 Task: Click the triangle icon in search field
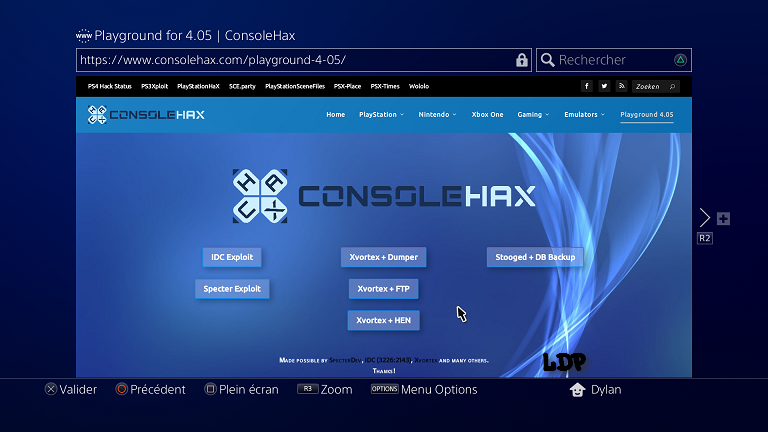680,60
